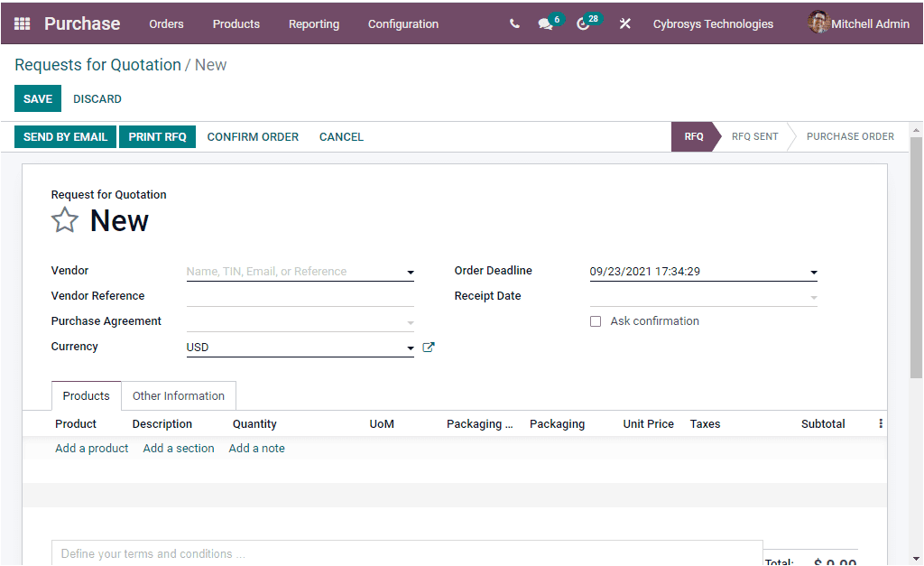The image size is (924, 566).
Task: Select the PURCHASE ORDER stage
Action: click(x=849, y=136)
